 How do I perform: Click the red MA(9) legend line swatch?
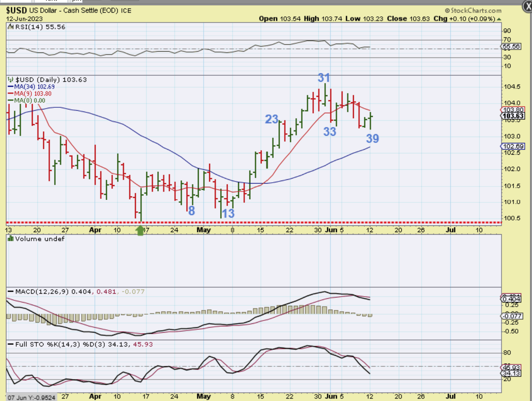pyautogui.click(x=10, y=94)
